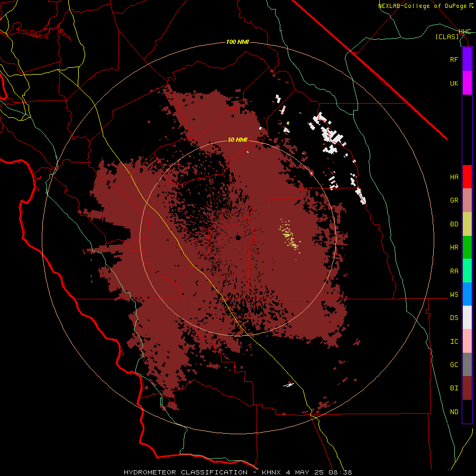Click the DS legend label
The image size is (476, 476).
click(x=454, y=318)
